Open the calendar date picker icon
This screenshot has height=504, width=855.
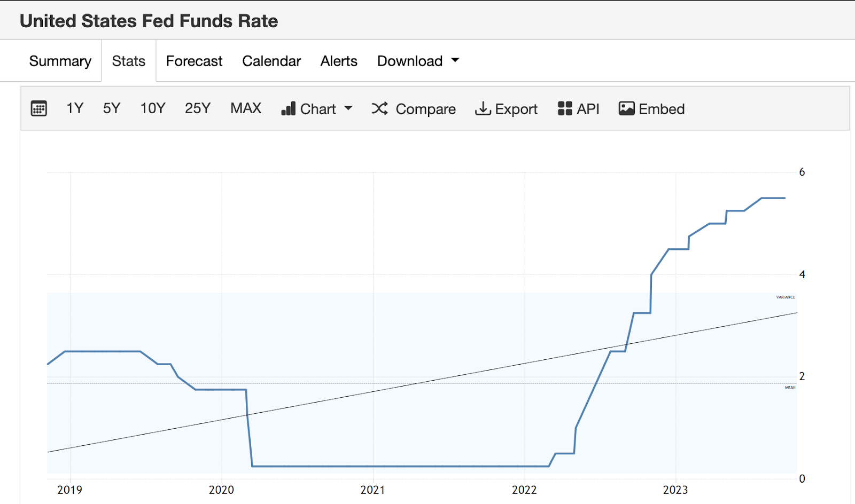[39, 108]
